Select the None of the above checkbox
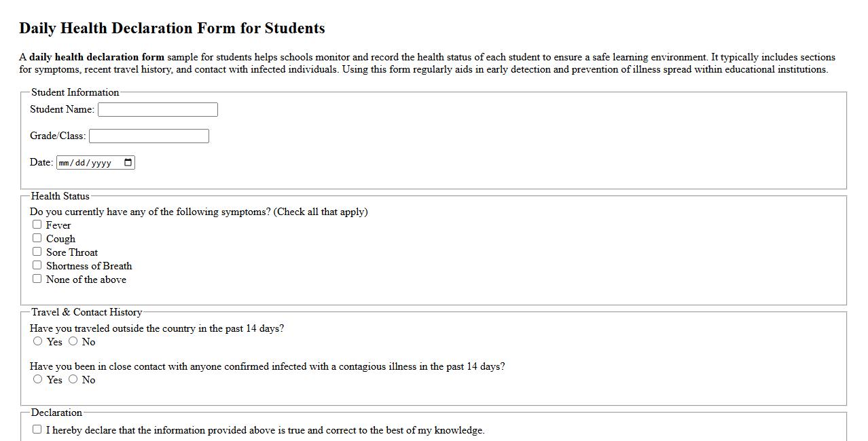868x441 pixels. coord(37,278)
